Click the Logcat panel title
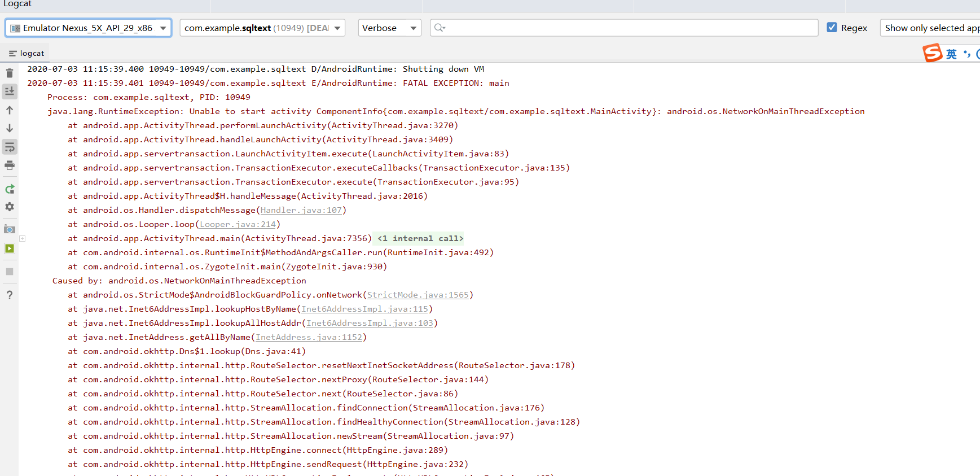980x476 pixels. [17, 4]
